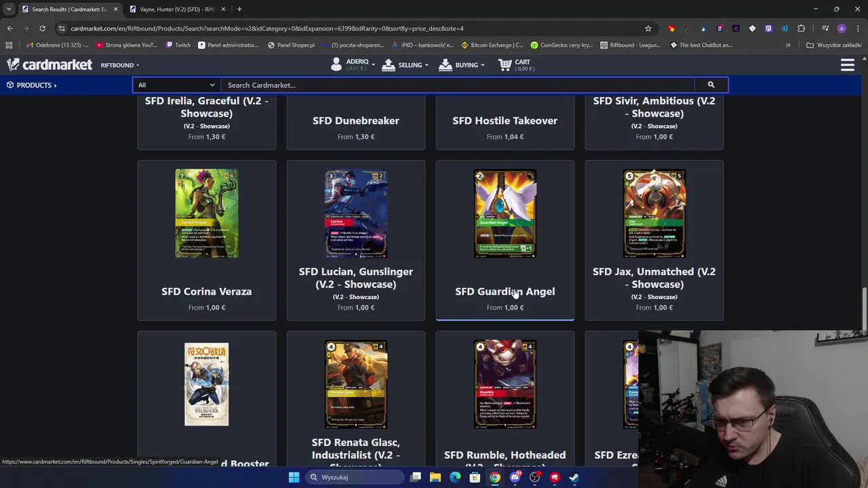Viewport: 868px width, 488px height.
Task: Expand the PRODUCTS menu
Action: [31, 85]
